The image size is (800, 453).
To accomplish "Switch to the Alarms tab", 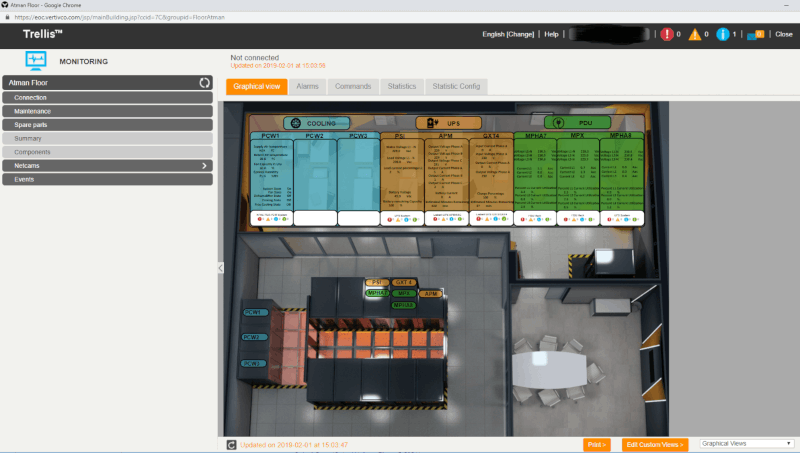I will (307, 87).
